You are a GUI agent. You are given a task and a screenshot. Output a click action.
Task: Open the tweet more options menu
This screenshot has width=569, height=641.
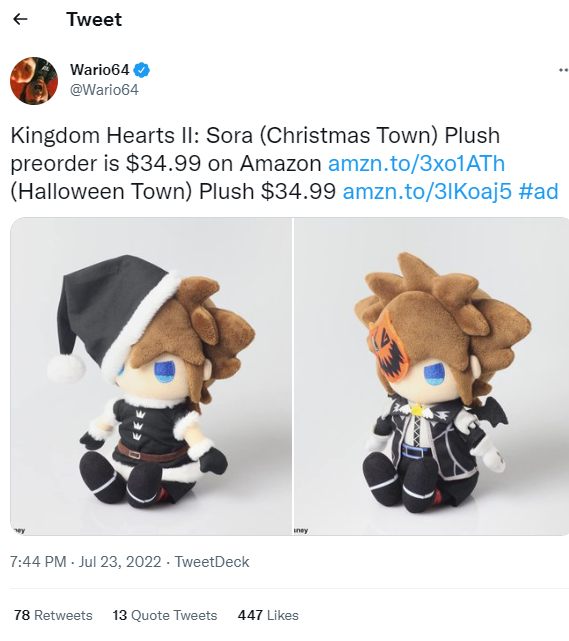click(563, 70)
